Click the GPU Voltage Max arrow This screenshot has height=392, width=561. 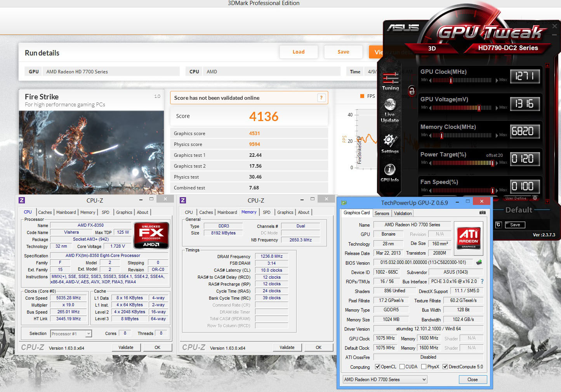[x=497, y=108]
